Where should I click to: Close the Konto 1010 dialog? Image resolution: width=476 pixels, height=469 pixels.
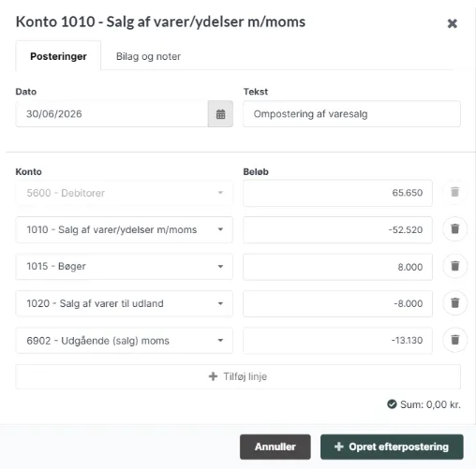click(452, 23)
